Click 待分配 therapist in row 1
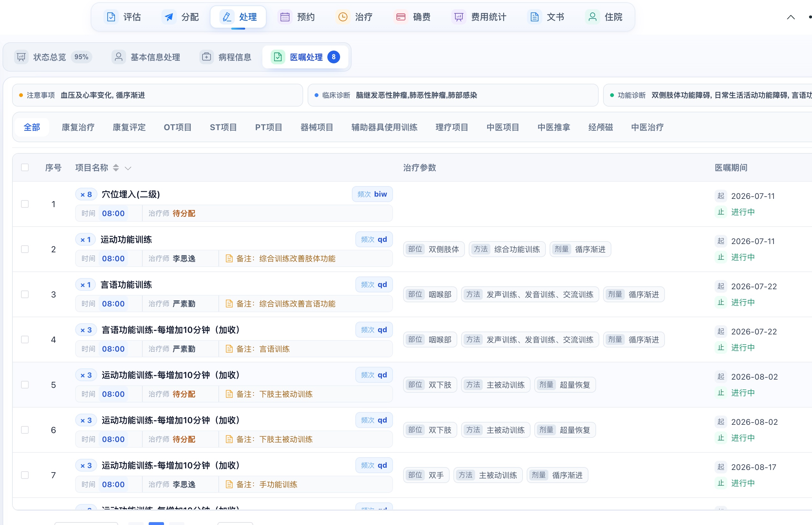812x525 pixels. pyautogui.click(x=184, y=213)
